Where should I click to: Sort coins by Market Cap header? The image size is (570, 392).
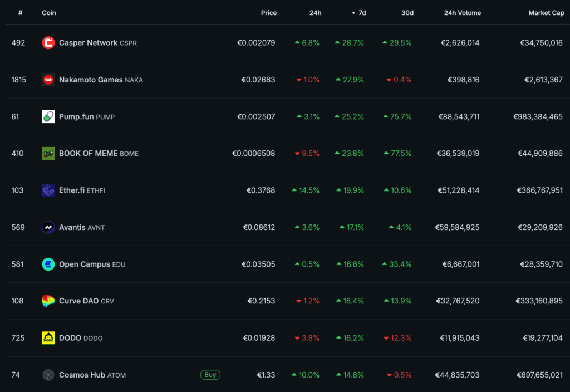point(546,13)
